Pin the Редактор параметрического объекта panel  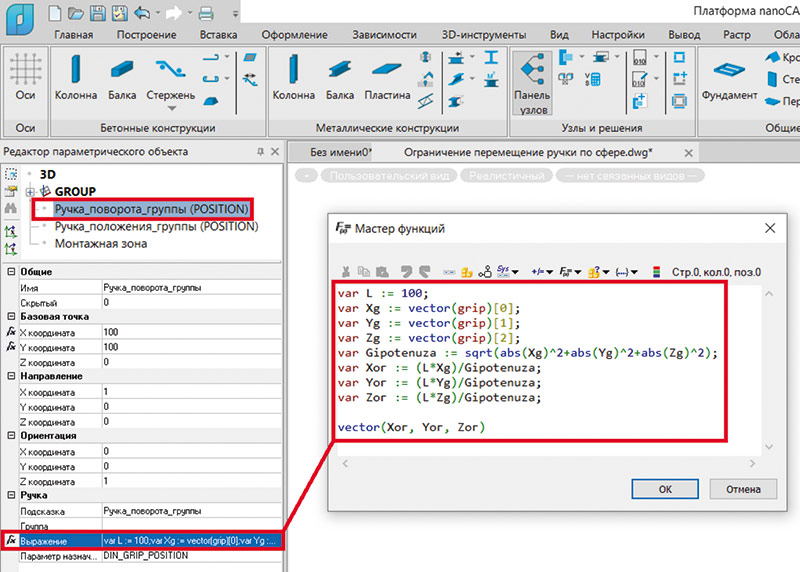click(x=261, y=151)
